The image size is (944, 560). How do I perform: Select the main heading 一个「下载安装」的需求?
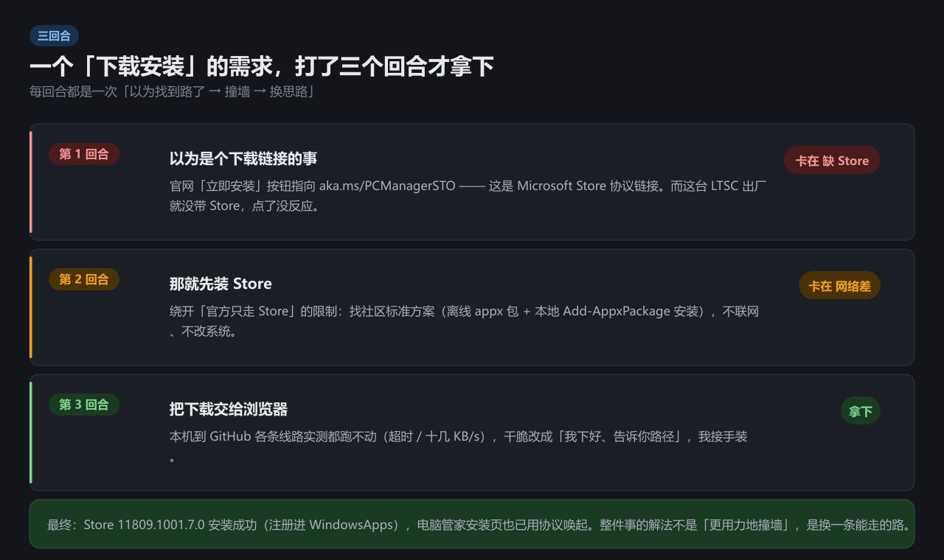(x=261, y=67)
